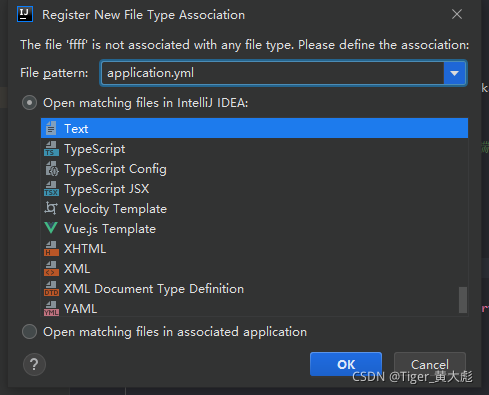Screen dimensions: 489x395
Task: Click the Cancel button
Action: coord(430,364)
